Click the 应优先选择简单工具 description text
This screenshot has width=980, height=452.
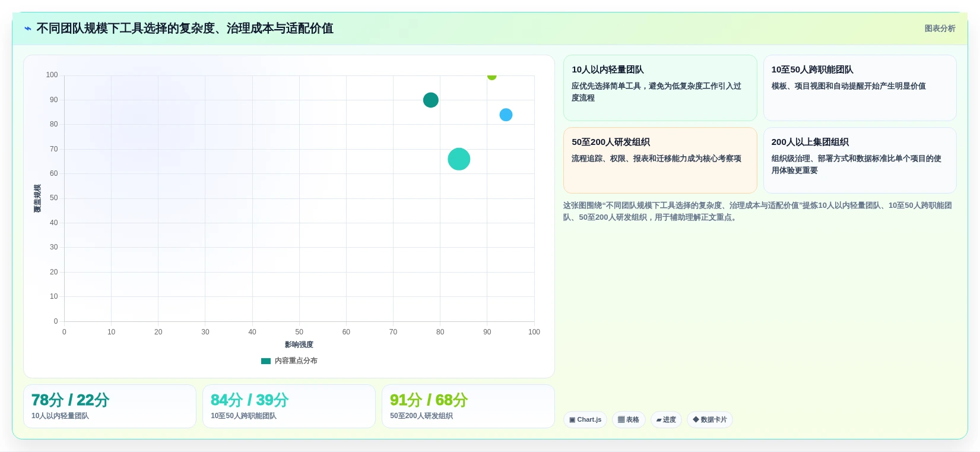coord(656,92)
